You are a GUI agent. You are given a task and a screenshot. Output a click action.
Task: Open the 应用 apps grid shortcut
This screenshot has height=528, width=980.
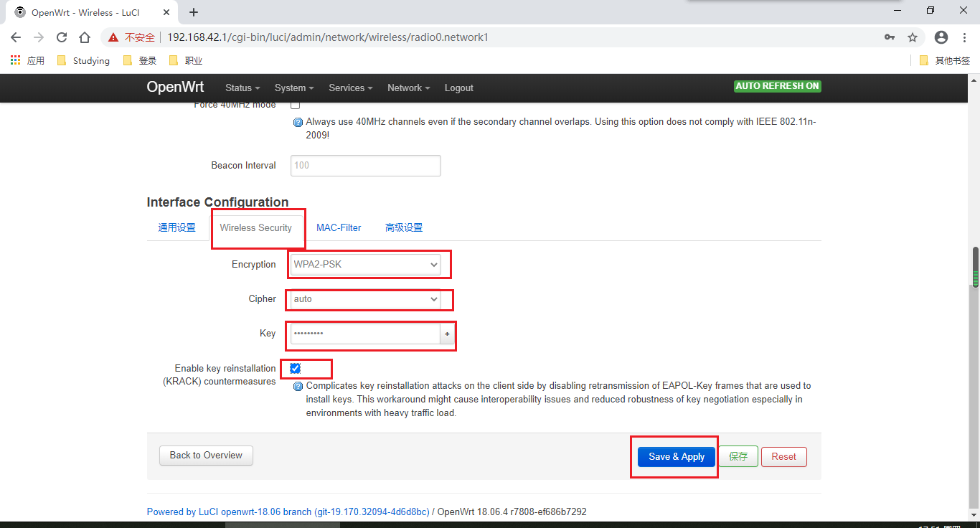point(27,61)
